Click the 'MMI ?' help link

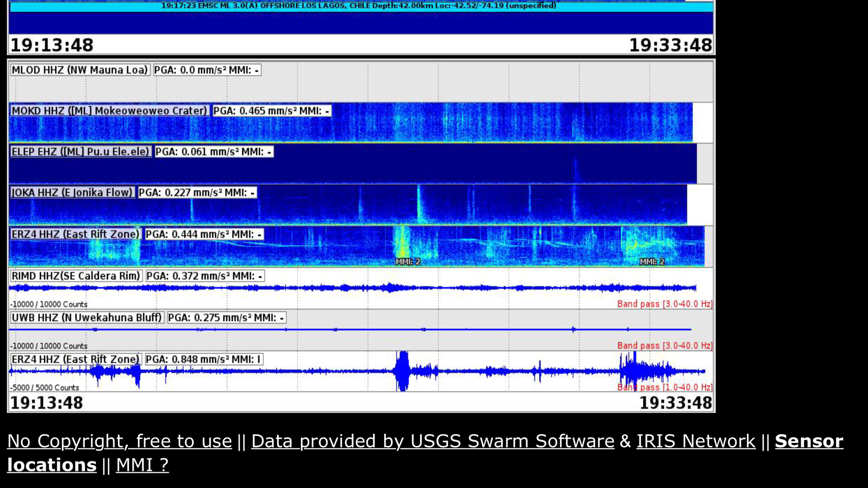[142, 465]
